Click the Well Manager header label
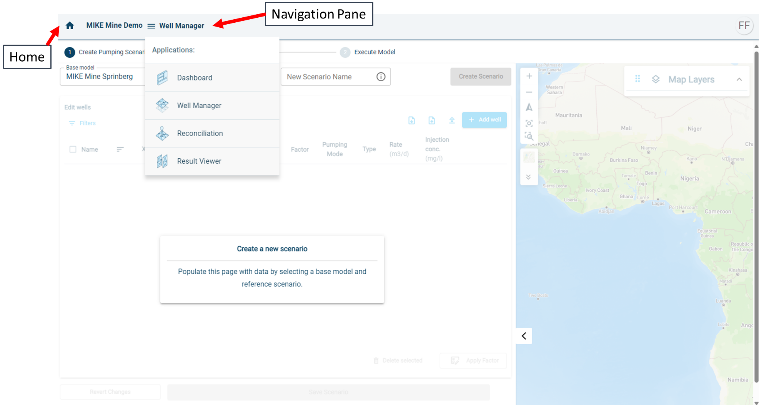Viewport: 759px width, 405px height. point(182,26)
